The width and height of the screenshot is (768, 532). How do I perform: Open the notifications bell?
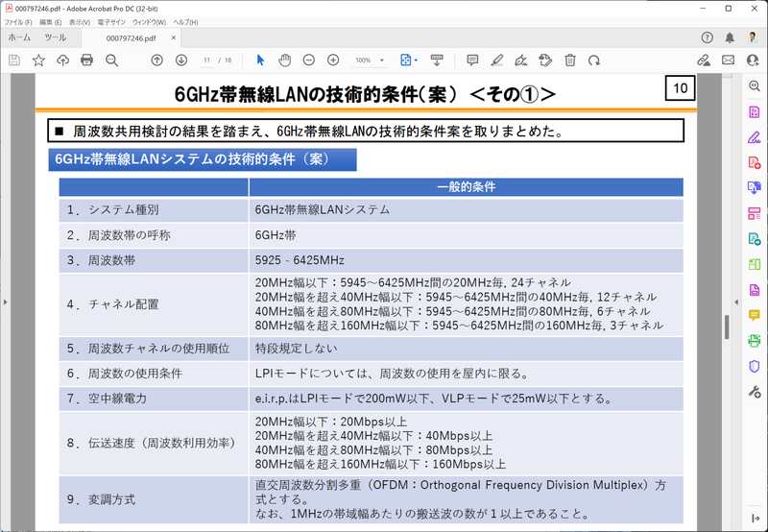pos(730,37)
